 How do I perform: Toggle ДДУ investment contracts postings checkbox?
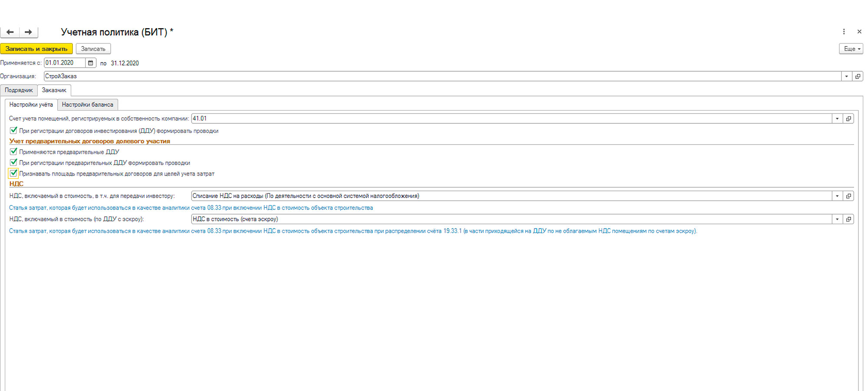pos(13,130)
